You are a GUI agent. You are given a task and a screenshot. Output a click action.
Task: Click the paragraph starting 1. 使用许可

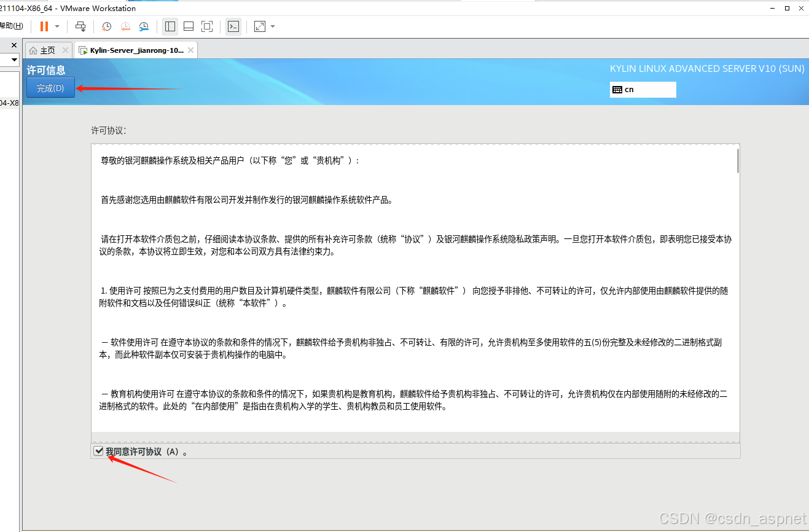[414, 297]
